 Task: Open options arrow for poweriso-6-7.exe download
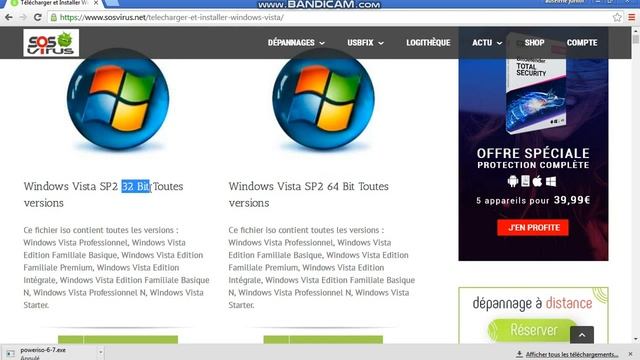[x=101, y=352]
